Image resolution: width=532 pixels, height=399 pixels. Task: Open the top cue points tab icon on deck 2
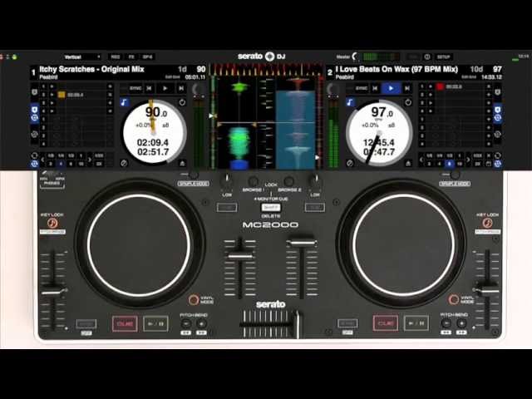tap(497, 92)
